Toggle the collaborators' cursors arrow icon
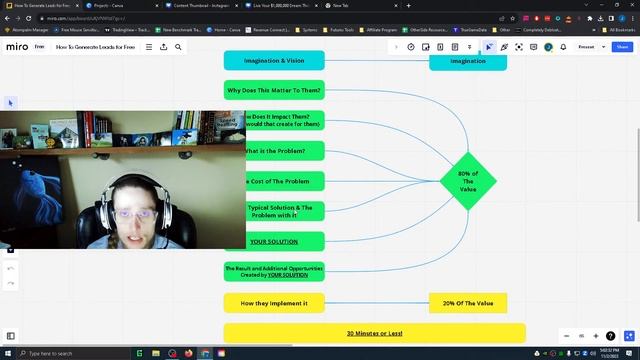The width and height of the screenshot is (640, 360). point(489,47)
